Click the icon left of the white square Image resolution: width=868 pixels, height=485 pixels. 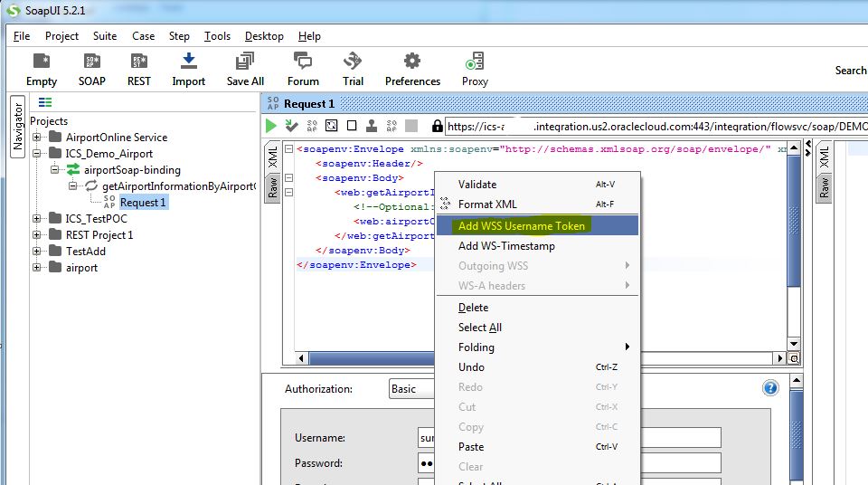point(332,126)
